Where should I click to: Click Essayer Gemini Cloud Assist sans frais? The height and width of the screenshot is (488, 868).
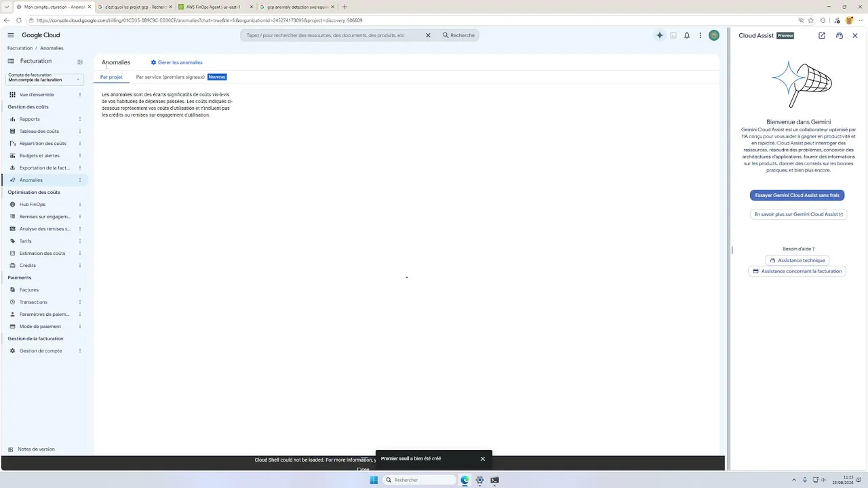pos(797,195)
